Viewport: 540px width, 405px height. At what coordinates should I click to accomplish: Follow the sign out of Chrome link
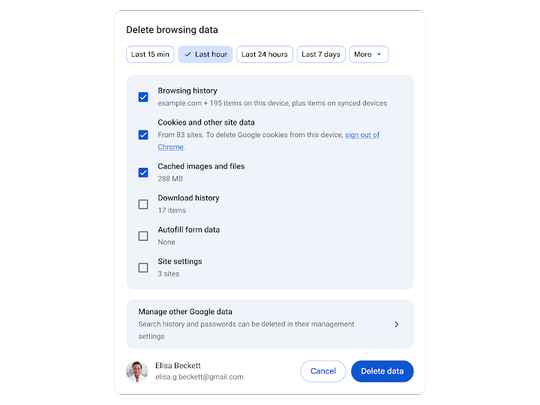click(x=269, y=141)
